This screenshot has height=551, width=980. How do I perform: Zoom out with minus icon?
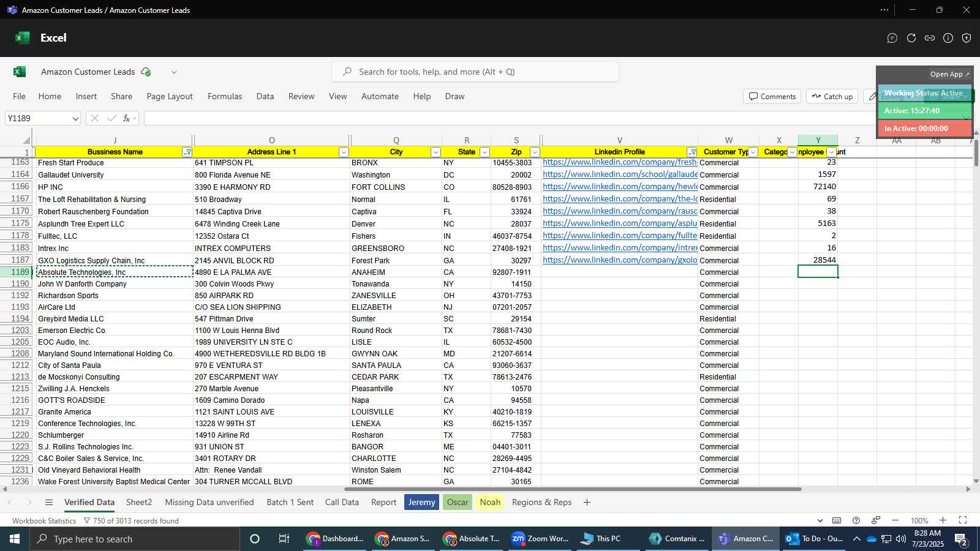(x=895, y=520)
